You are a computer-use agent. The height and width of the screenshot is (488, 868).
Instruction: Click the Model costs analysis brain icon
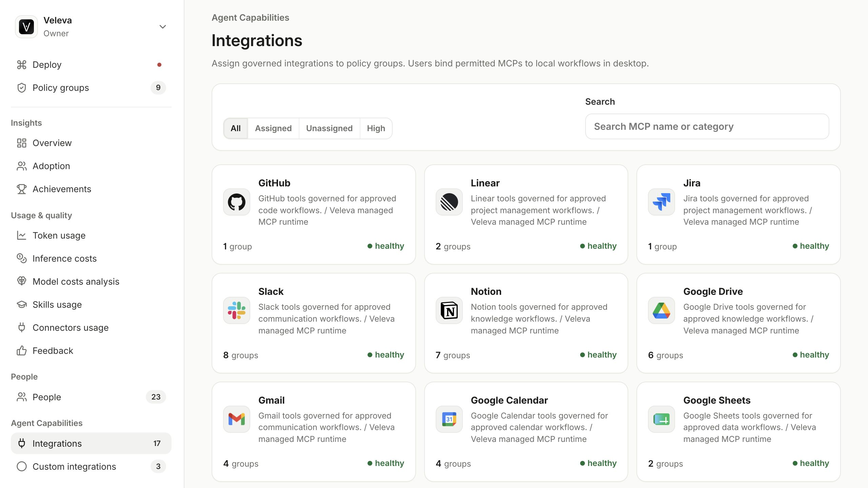(22, 282)
